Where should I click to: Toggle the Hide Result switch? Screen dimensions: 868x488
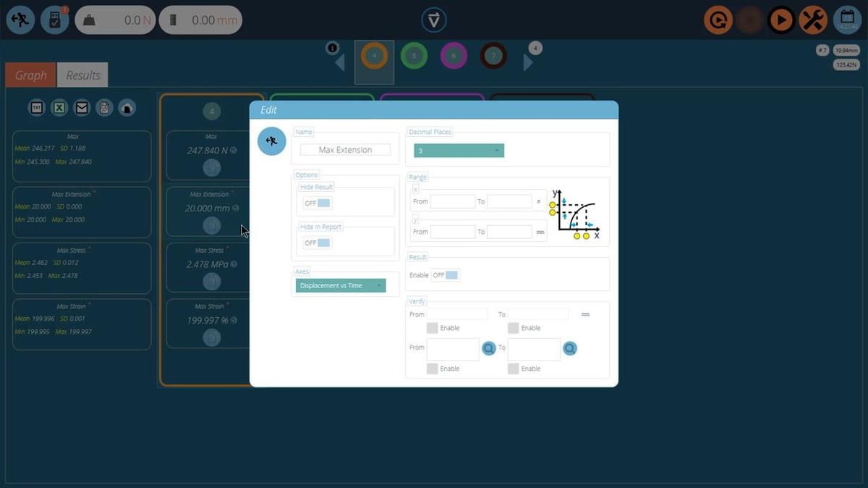coord(318,203)
